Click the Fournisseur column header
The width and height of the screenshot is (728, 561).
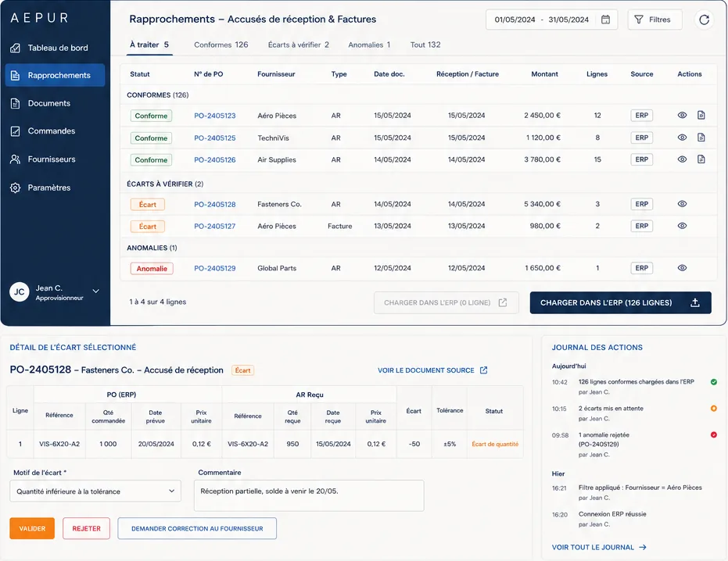pos(276,73)
